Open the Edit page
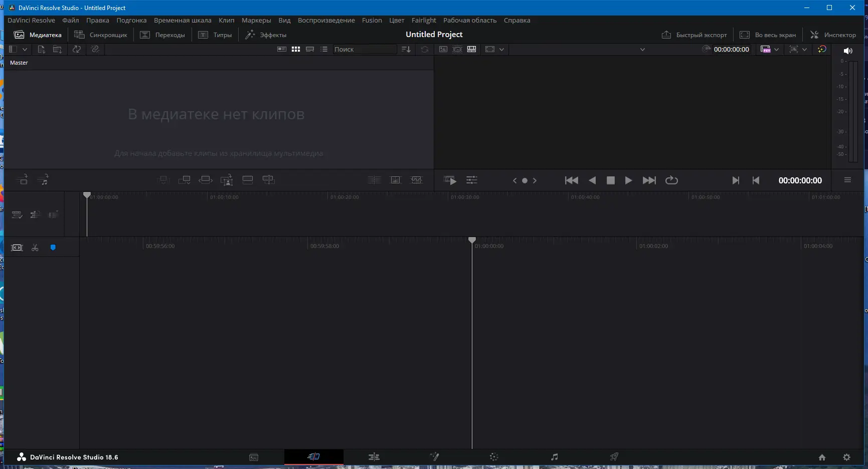The width and height of the screenshot is (868, 469). coord(374,456)
